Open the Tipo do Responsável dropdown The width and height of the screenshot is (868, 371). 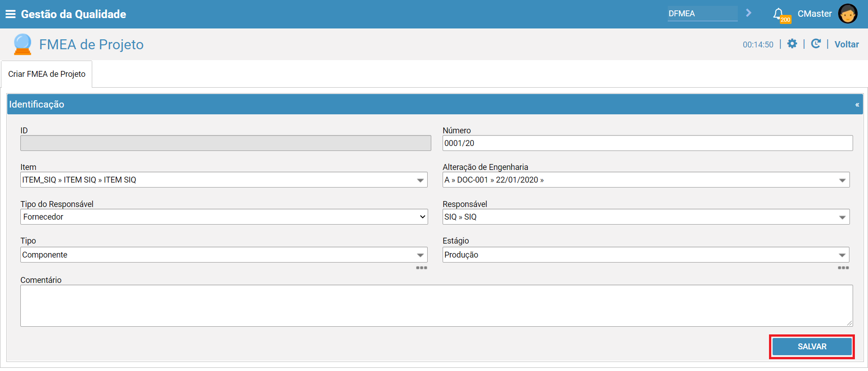[224, 217]
